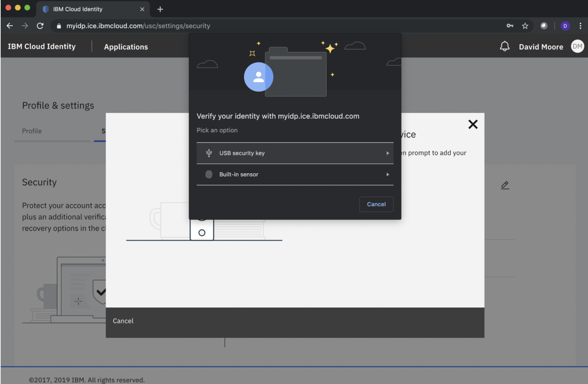Viewport: 588px width, 384px height.
Task: Choose the USB security key option
Action: pos(295,153)
